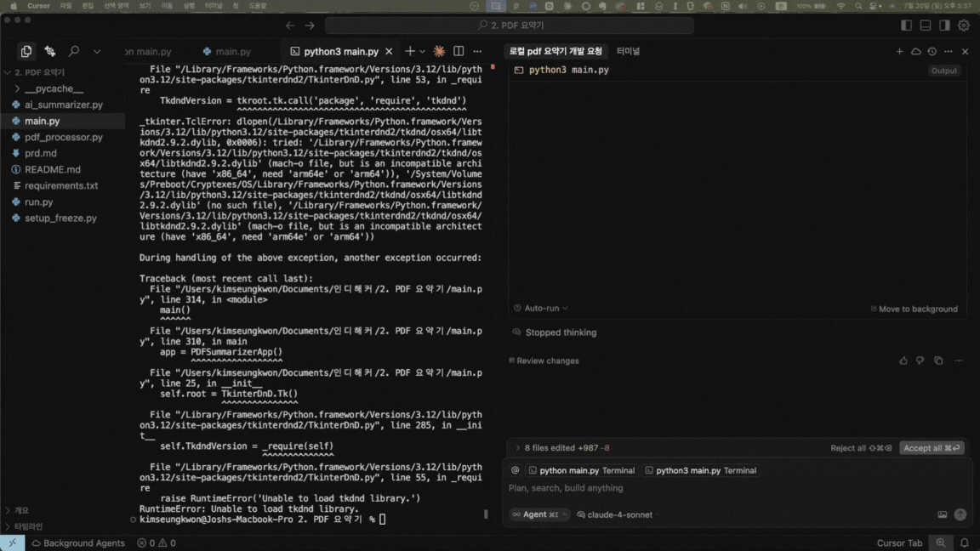This screenshot has height=551, width=980.
Task: Give thumbs up feedback
Action: coord(903,361)
